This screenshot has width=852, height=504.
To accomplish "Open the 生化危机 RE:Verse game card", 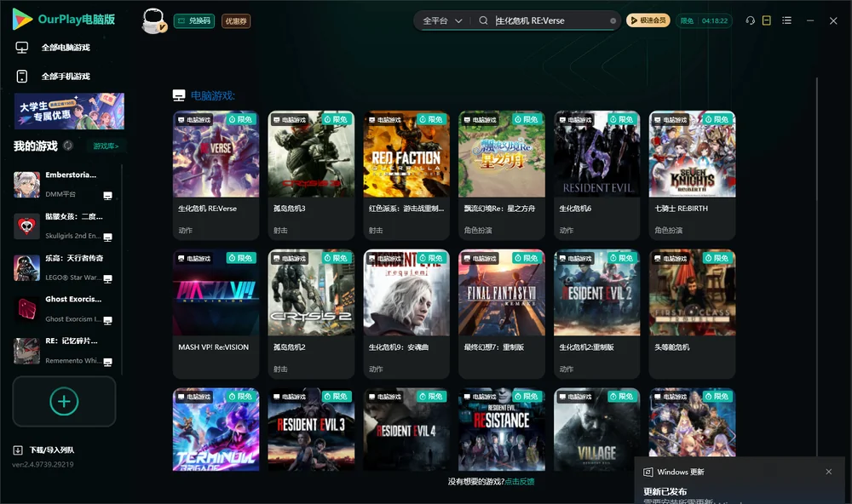I will tap(216, 175).
